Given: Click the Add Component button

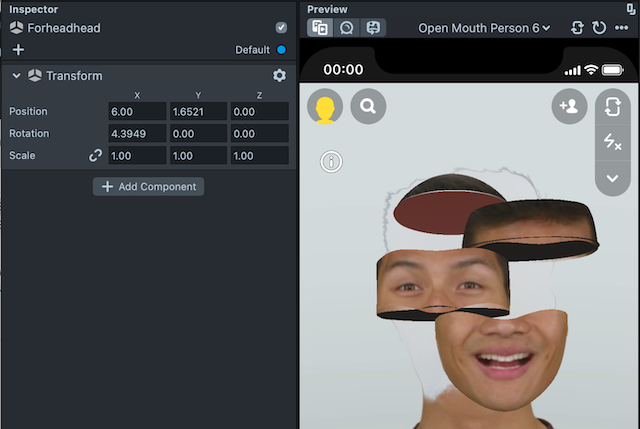Looking at the screenshot, I should [148, 187].
